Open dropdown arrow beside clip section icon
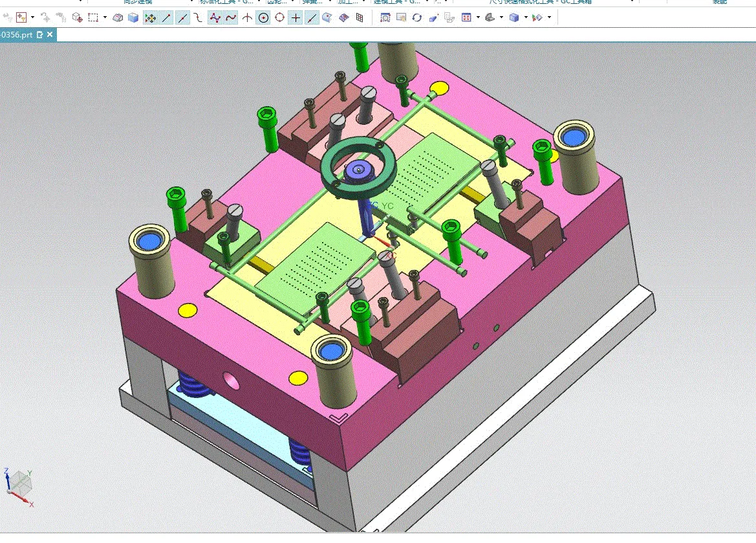 click(549, 18)
